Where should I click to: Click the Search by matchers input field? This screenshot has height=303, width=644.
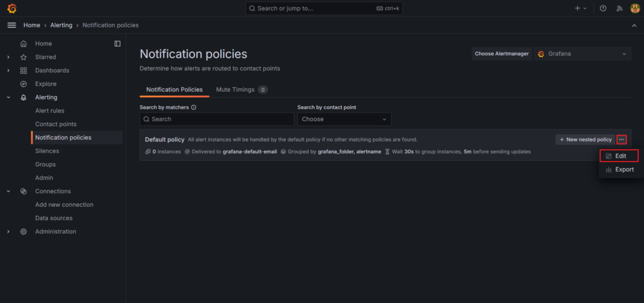point(216,119)
